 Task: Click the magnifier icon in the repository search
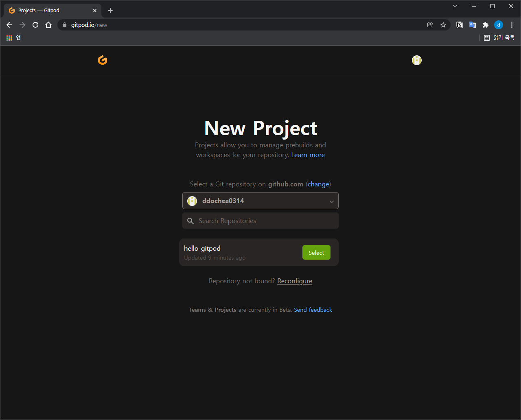(190, 221)
